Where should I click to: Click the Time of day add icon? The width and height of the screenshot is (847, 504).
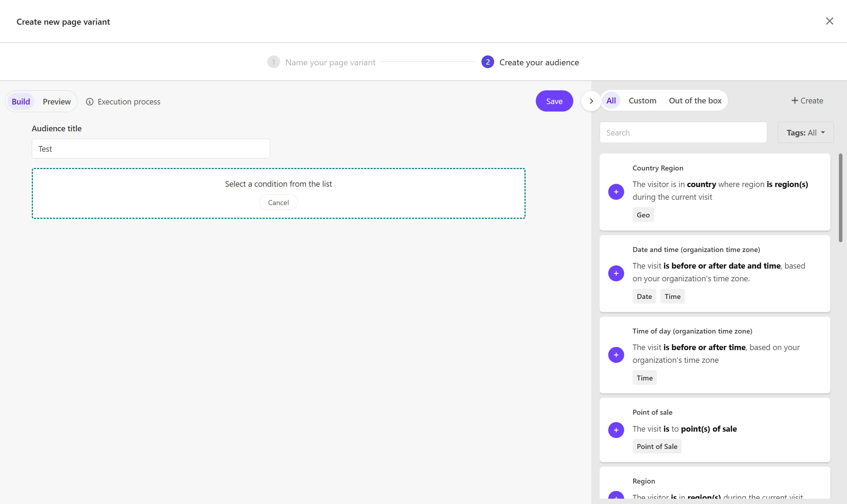tap(616, 355)
